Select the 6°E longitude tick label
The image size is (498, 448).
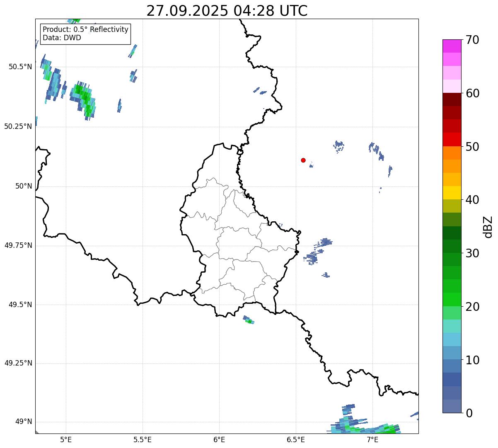coord(219,439)
